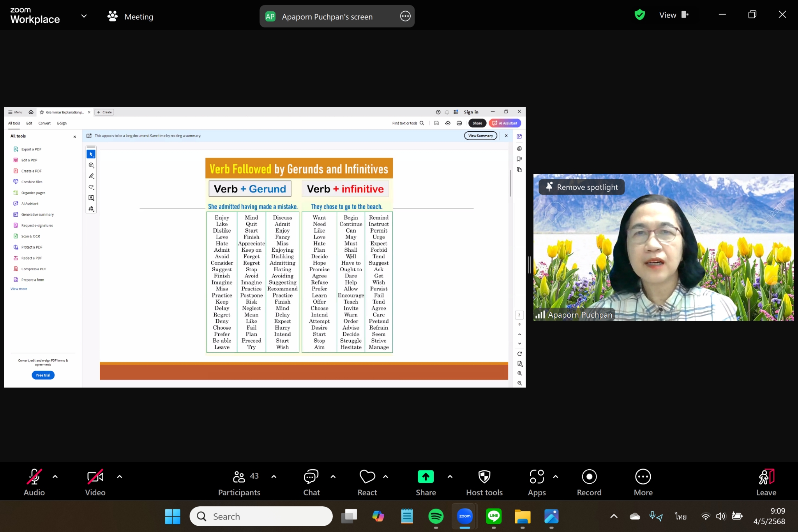Open All tools menu in Acrobat

(14, 123)
